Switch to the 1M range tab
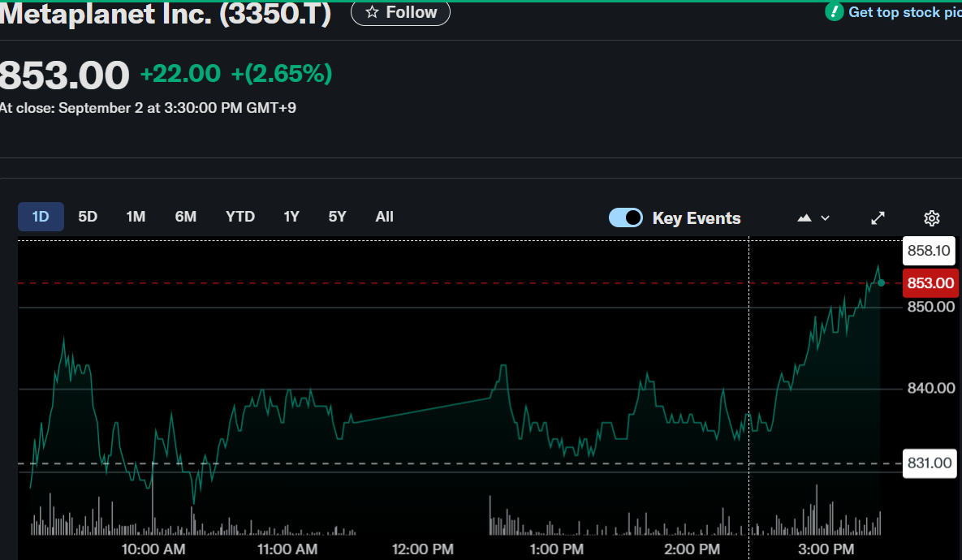 (x=136, y=217)
